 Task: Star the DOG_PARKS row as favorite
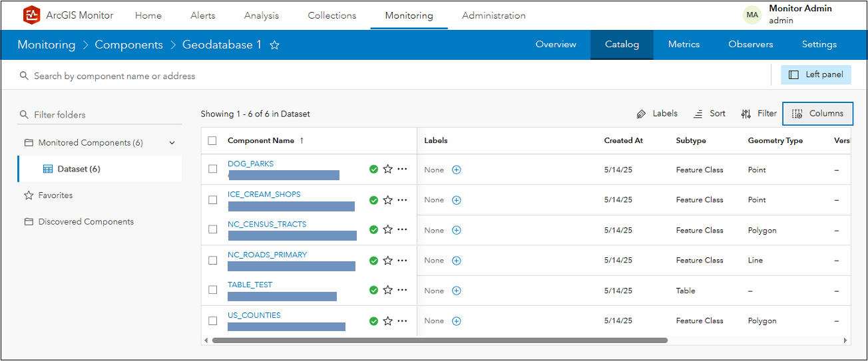(388, 170)
